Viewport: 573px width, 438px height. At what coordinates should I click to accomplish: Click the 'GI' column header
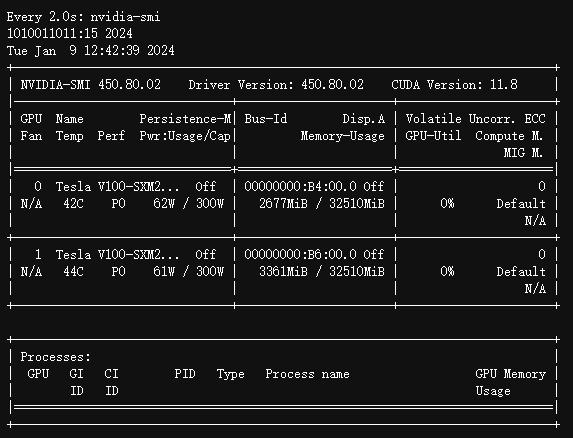(x=76, y=374)
